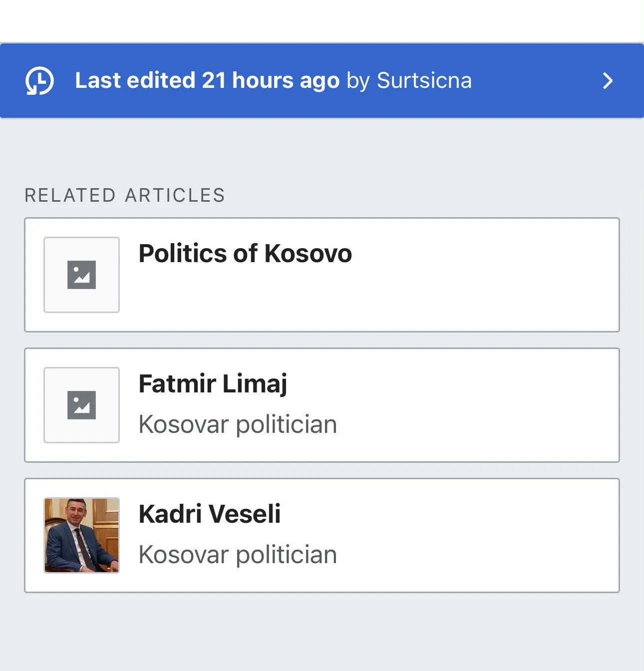The width and height of the screenshot is (644, 671).
Task: Click thumbnail frame beside Fatmir Limaj
Action: 81,405
